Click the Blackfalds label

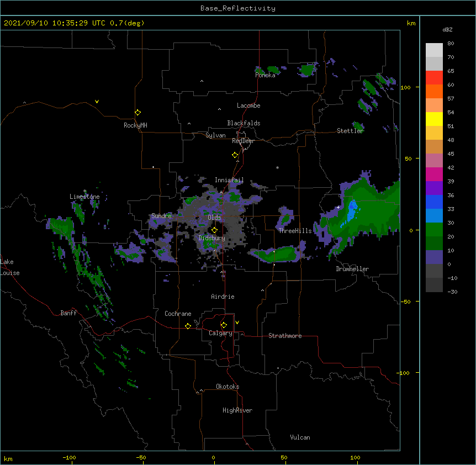coord(244,123)
